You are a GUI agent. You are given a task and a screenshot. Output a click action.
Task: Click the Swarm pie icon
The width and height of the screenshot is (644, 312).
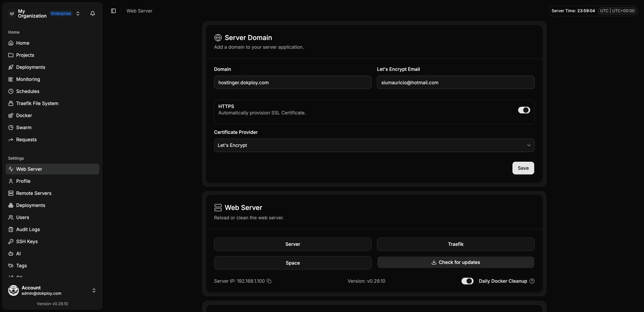(11, 128)
